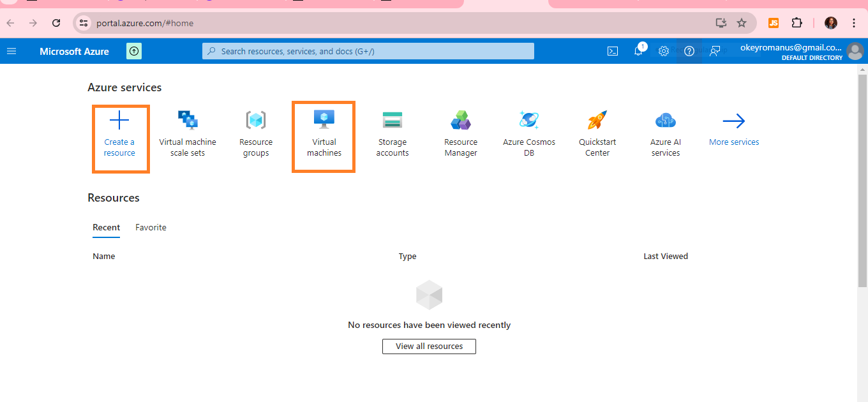
Task: Switch to the Recent tab
Action: 107,228
